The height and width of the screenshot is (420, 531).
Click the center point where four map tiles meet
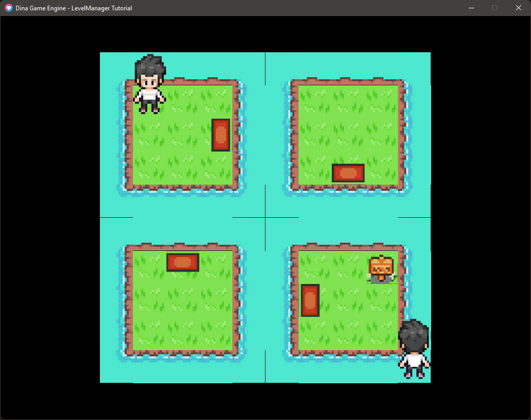(x=265, y=218)
